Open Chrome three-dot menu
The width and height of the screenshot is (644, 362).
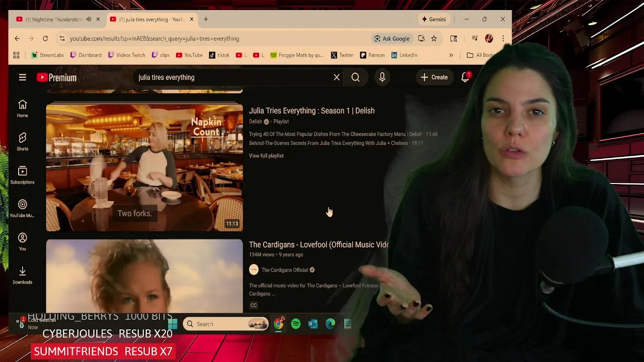(503, 39)
